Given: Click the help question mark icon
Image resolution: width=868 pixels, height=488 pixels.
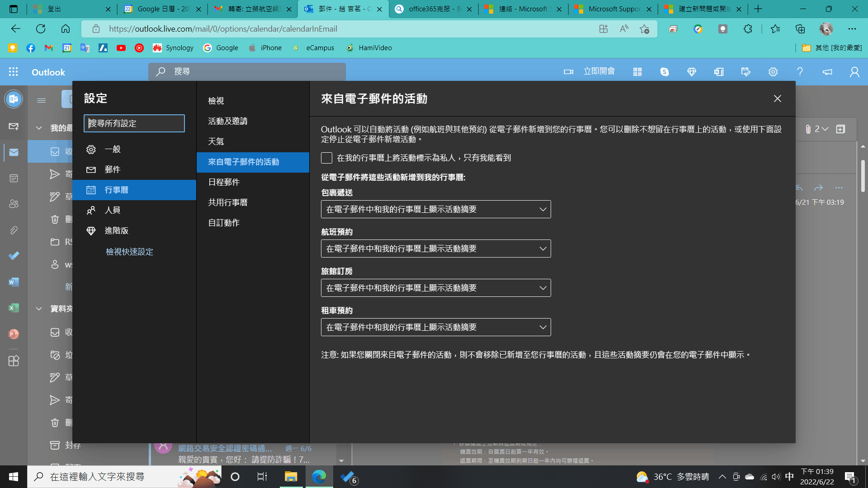Looking at the screenshot, I should (800, 72).
